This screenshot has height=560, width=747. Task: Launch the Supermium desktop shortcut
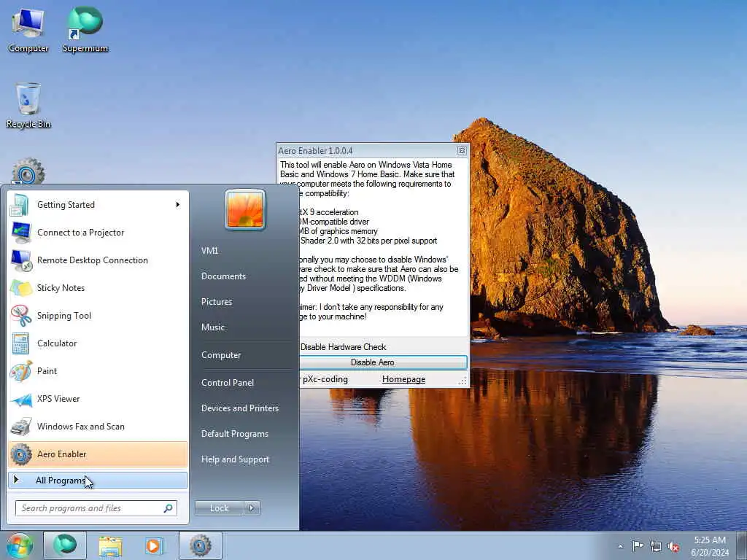(85, 31)
